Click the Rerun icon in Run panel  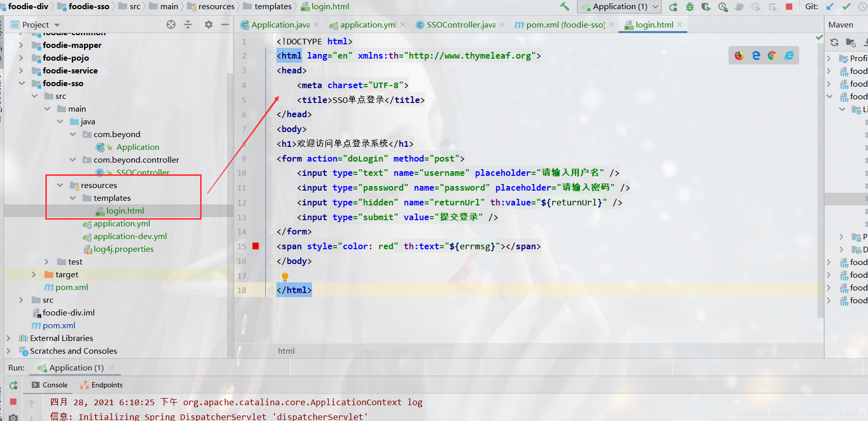click(14, 385)
